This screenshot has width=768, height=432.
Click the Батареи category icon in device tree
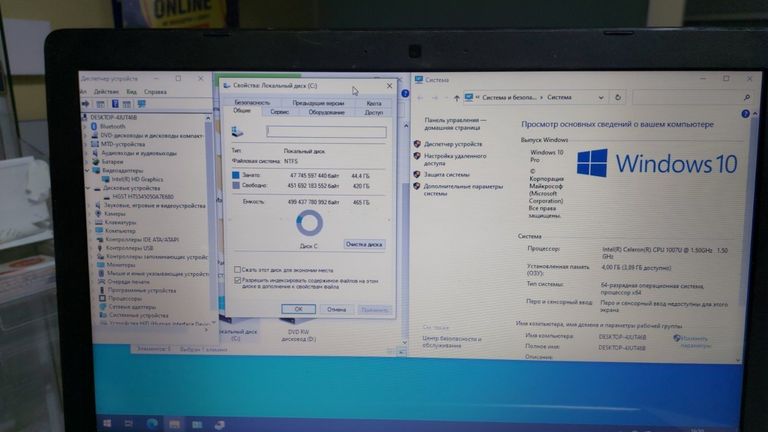click(x=96, y=162)
